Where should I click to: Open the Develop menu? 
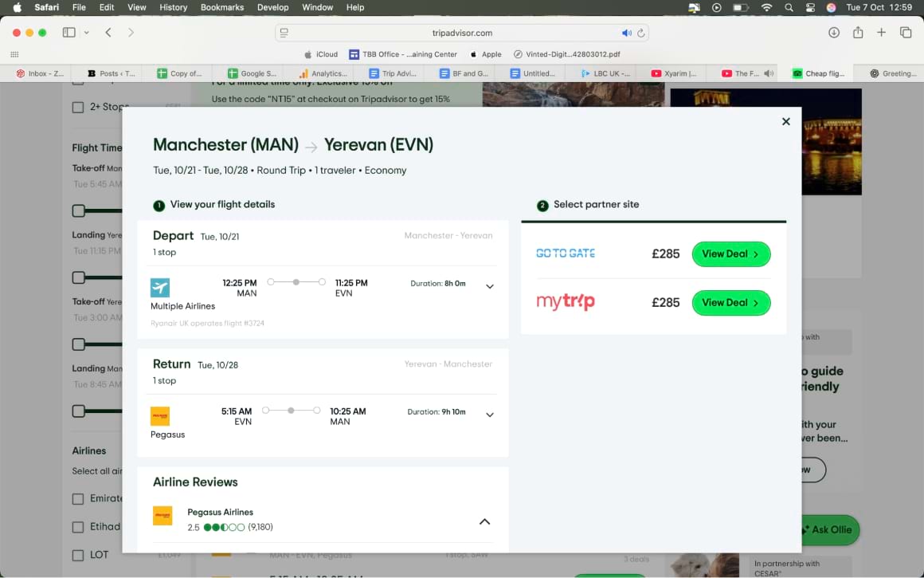tap(273, 7)
